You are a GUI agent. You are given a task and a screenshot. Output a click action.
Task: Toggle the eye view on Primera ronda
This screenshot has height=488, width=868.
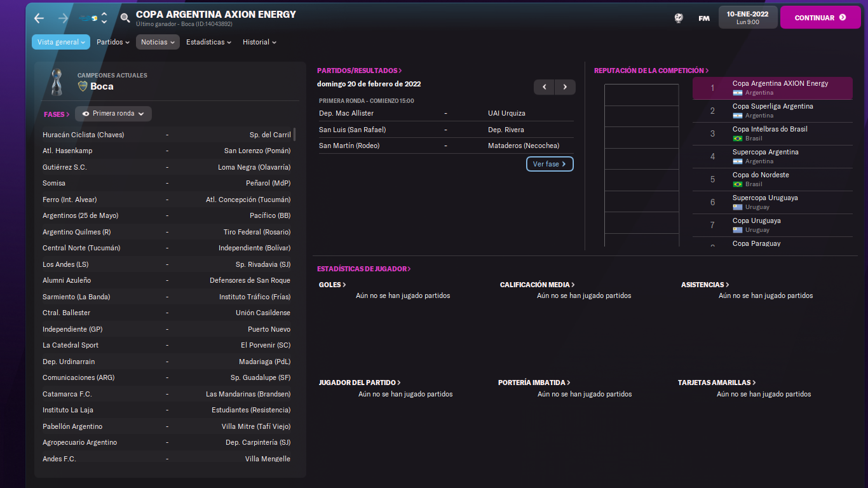86,114
